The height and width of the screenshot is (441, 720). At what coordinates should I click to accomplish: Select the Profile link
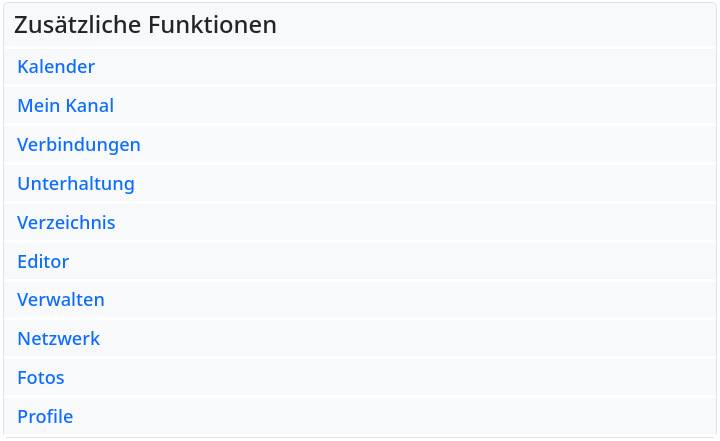(45, 417)
